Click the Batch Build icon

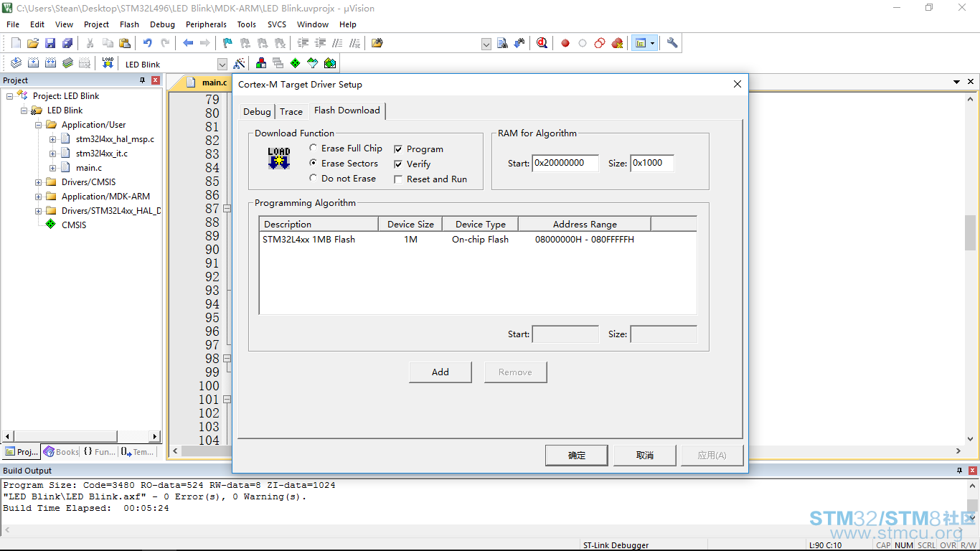[x=67, y=63]
